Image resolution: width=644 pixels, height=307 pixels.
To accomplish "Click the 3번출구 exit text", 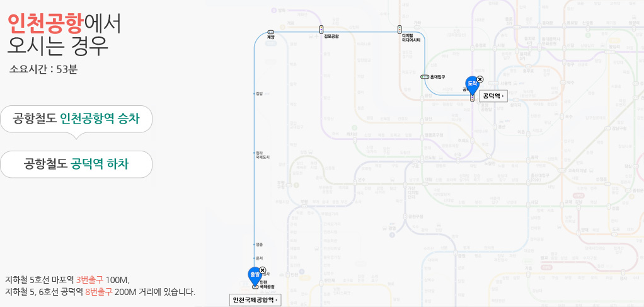I will coord(89,279).
